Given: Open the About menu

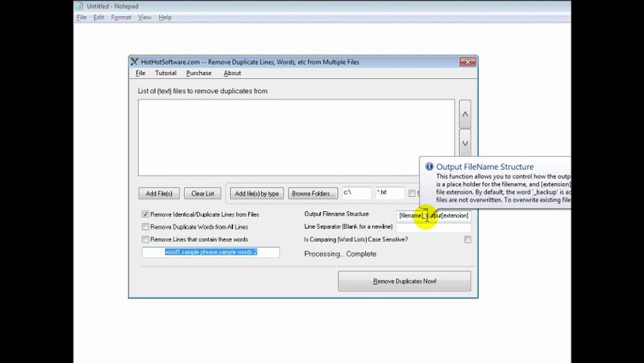Looking at the screenshot, I should [x=232, y=73].
